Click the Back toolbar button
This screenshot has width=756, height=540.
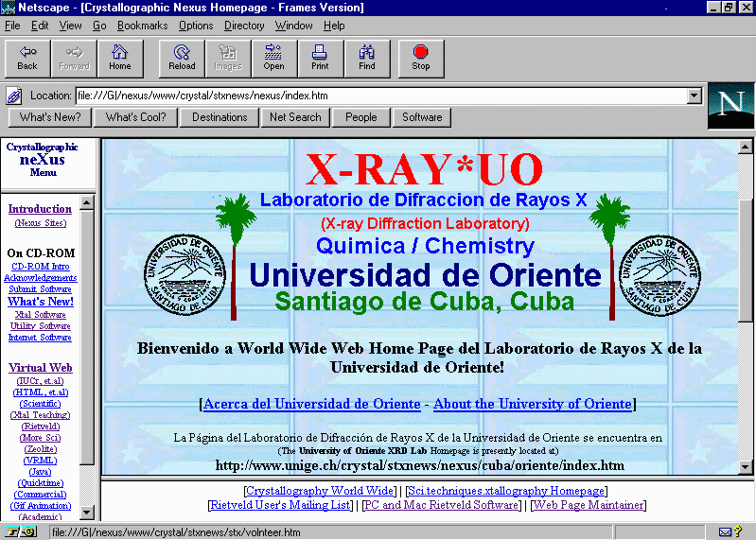coord(27,59)
